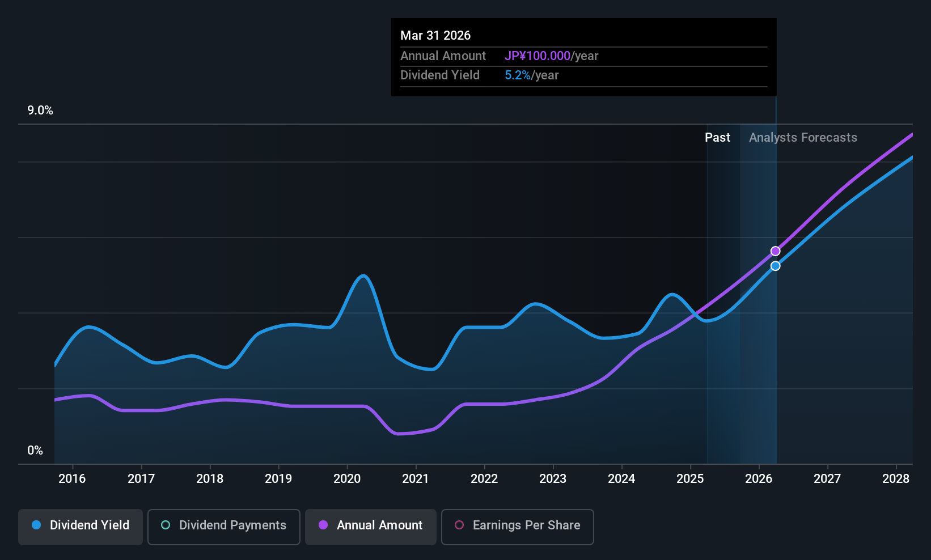Viewport: 931px width, 560px height.
Task: Click the Mar 31 2026 tooltip date
Action: tap(435, 36)
